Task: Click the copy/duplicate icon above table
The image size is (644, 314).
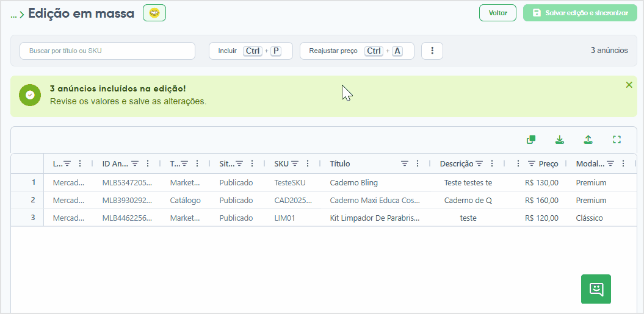Action: pos(531,140)
